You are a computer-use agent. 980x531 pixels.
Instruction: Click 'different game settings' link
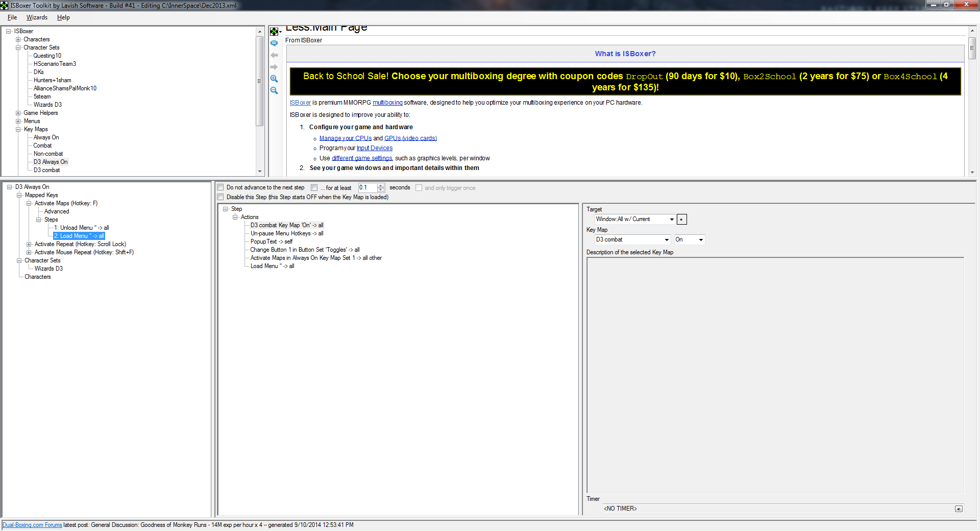pyautogui.click(x=362, y=158)
